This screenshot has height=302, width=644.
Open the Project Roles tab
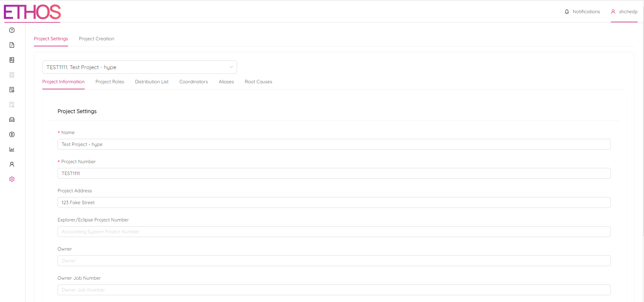coord(110,82)
